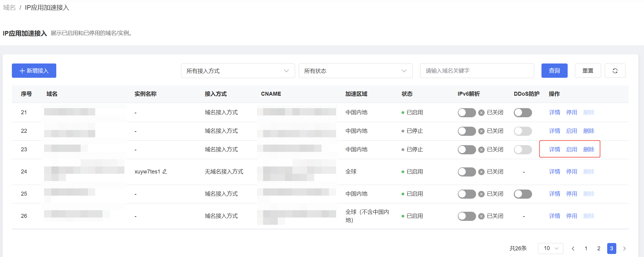The width and height of the screenshot is (644, 257).
Task: Click 删除 for row 23
Action: 589,150
